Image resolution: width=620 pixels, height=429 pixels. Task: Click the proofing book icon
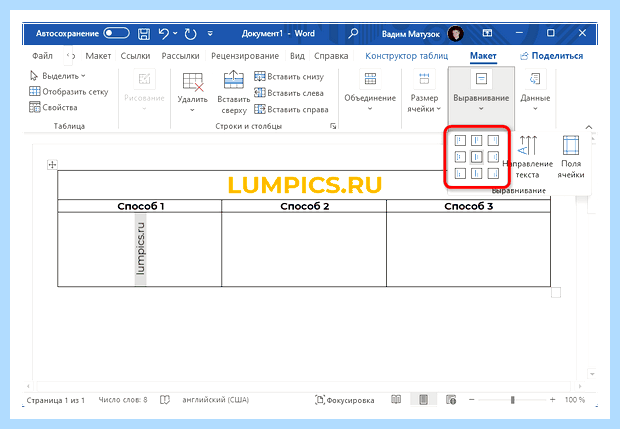click(165, 400)
